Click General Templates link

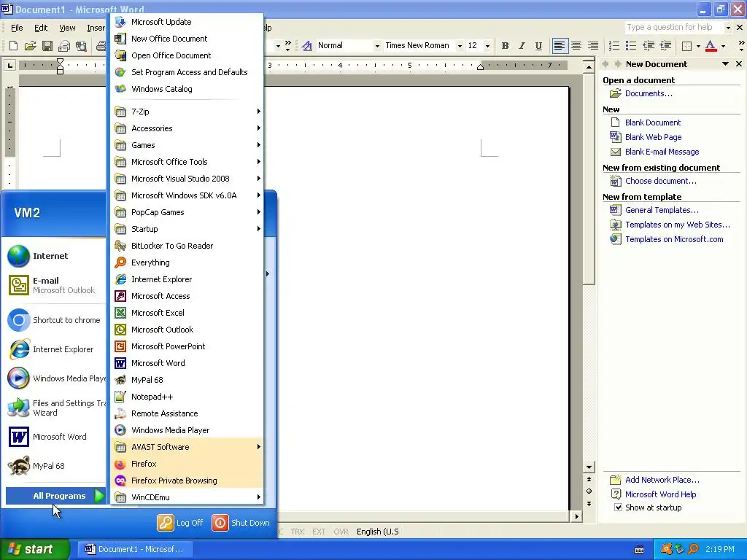[662, 210]
